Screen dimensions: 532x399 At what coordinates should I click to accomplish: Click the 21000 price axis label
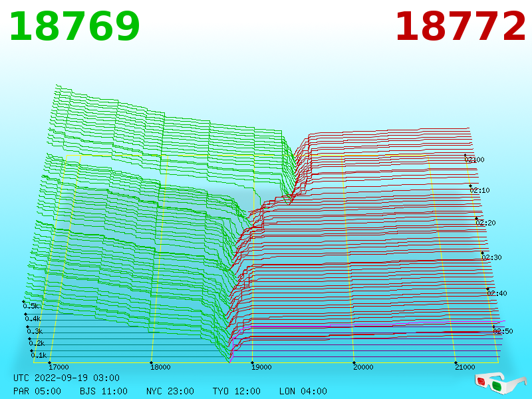coord(465,367)
